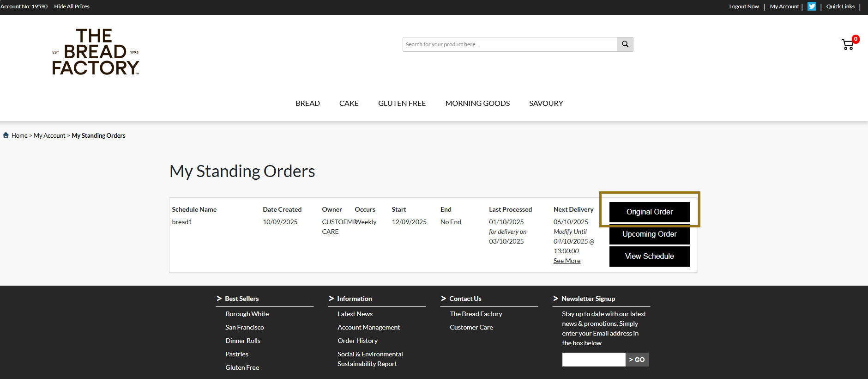Screen dimensions: 868x379
Task: Open Quick Links dropdown
Action: pyautogui.click(x=840, y=6)
